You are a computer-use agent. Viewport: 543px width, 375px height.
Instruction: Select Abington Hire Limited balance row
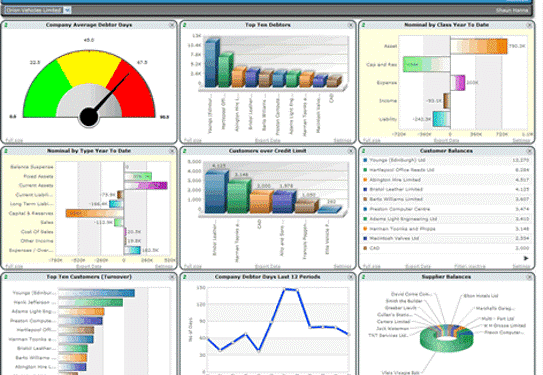[x=446, y=180]
